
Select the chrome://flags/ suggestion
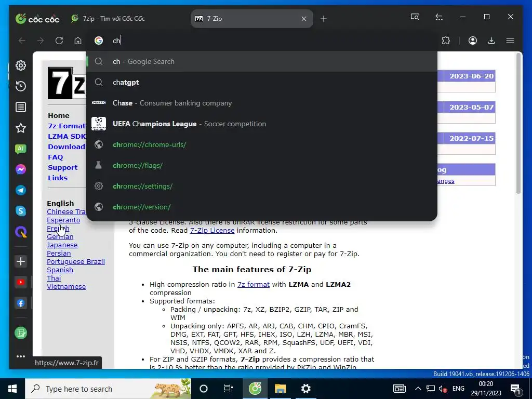(x=262, y=166)
